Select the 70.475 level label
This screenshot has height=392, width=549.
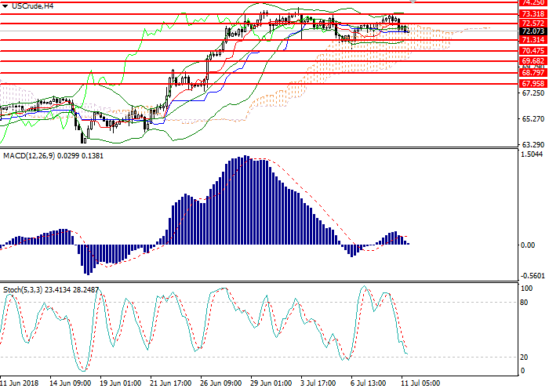(533, 51)
